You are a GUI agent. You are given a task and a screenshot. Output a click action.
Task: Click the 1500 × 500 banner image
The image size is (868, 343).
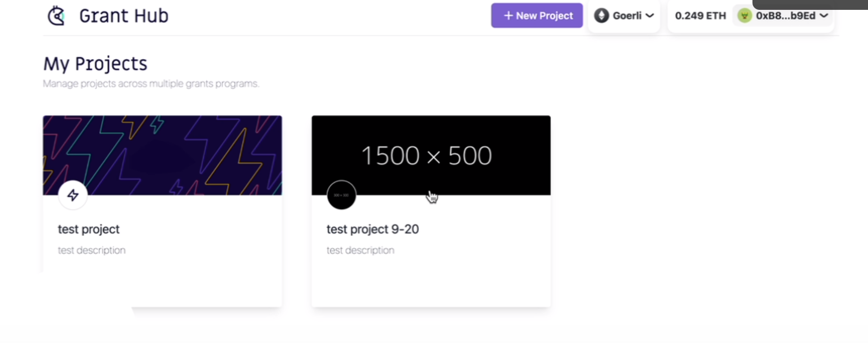click(431, 155)
